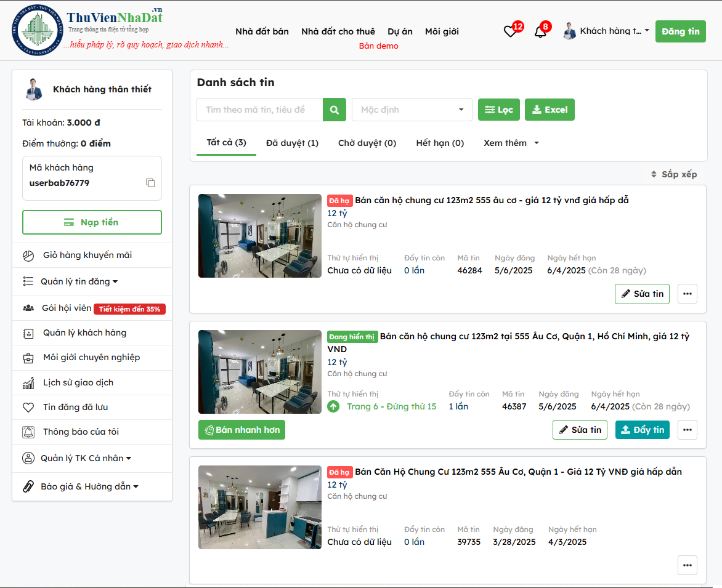This screenshot has height=588, width=722.
Task: Switch to the Đã duyệt (1) tab
Action: [x=292, y=143]
